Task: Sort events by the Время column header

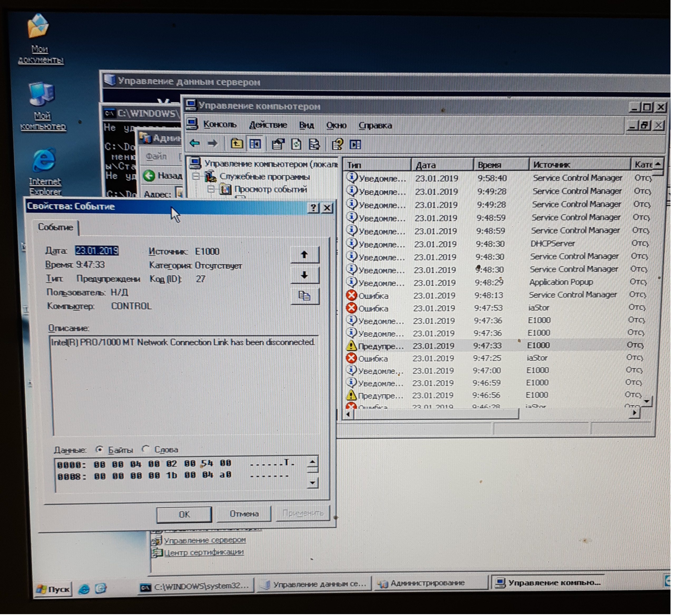Action: tap(501, 165)
